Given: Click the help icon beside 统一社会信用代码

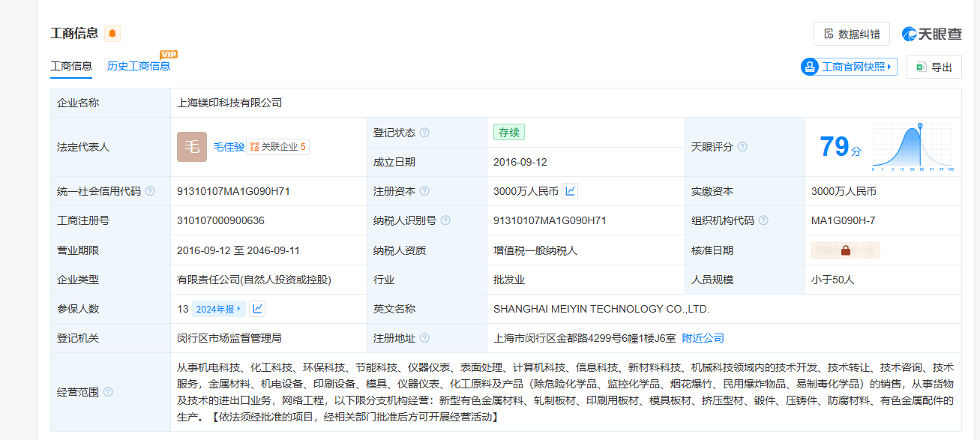Looking at the screenshot, I should [150, 191].
